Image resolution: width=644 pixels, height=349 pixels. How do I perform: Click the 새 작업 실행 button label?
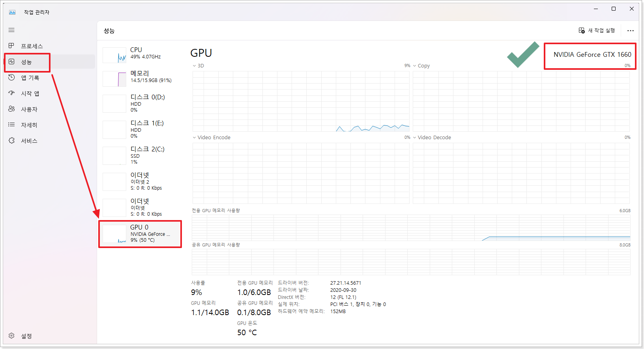pos(601,30)
